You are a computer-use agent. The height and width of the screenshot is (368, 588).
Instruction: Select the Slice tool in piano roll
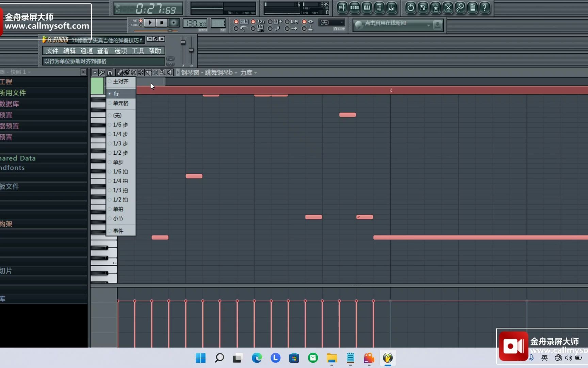pos(148,72)
